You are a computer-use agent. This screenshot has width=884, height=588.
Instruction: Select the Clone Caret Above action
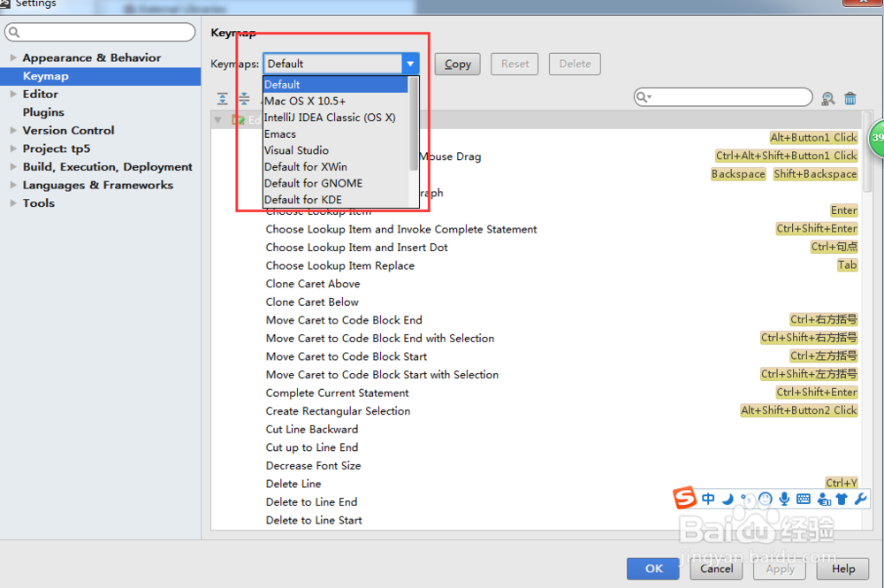[313, 284]
